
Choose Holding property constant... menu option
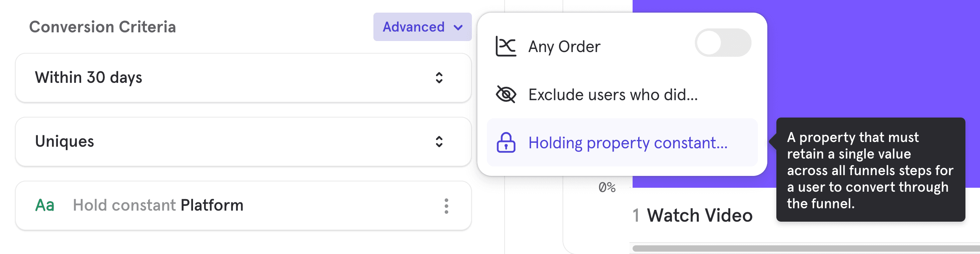pos(627,143)
